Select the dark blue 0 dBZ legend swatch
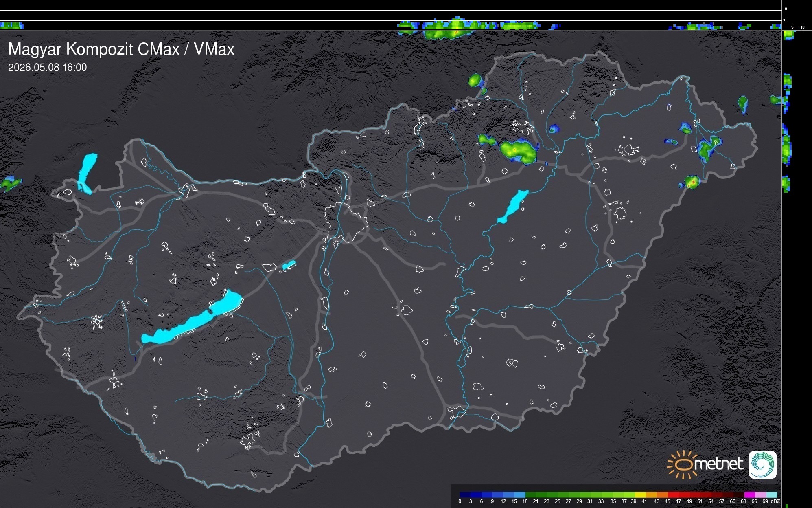 [465, 495]
